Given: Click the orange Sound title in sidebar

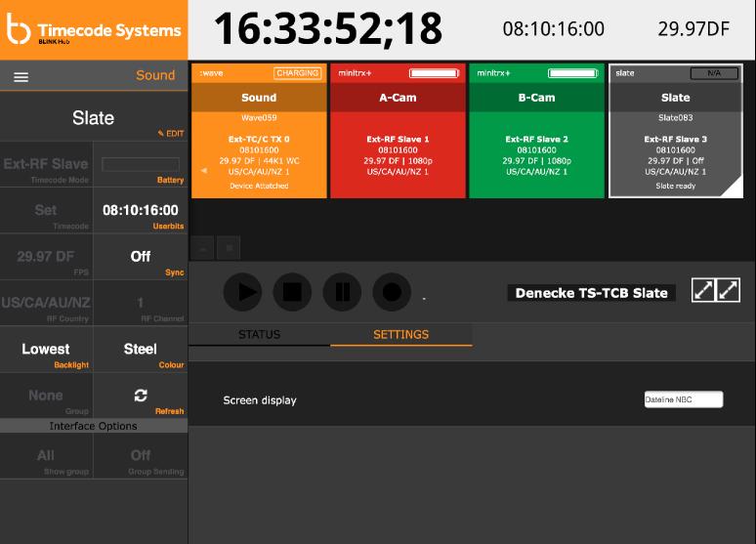Looking at the screenshot, I should point(155,75).
